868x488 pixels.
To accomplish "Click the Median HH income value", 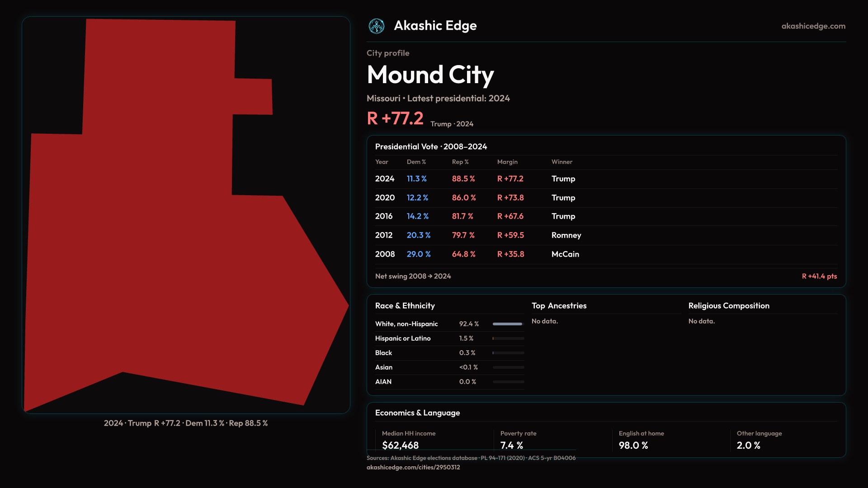I will pos(400,445).
